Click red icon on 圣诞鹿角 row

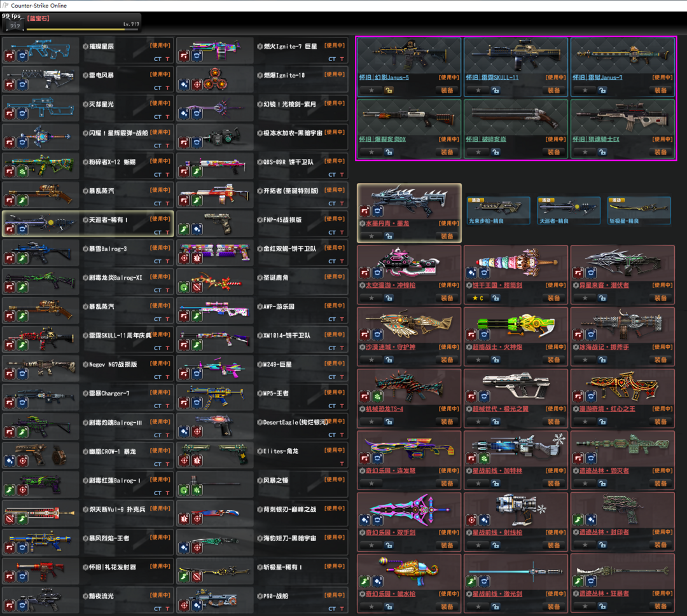pyautogui.click(x=197, y=287)
